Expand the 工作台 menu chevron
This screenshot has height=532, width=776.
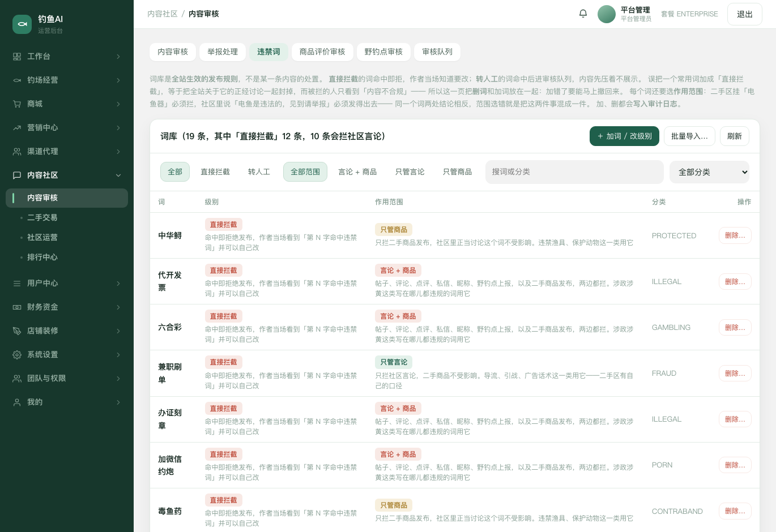click(118, 57)
